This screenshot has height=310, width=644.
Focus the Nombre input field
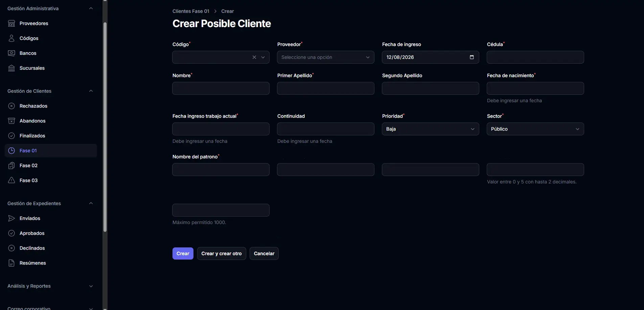tap(221, 88)
